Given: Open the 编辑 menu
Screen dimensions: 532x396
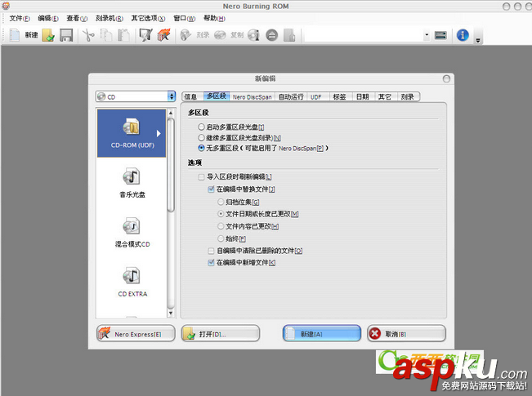Looking at the screenshot, I should (x=48, y=18).
